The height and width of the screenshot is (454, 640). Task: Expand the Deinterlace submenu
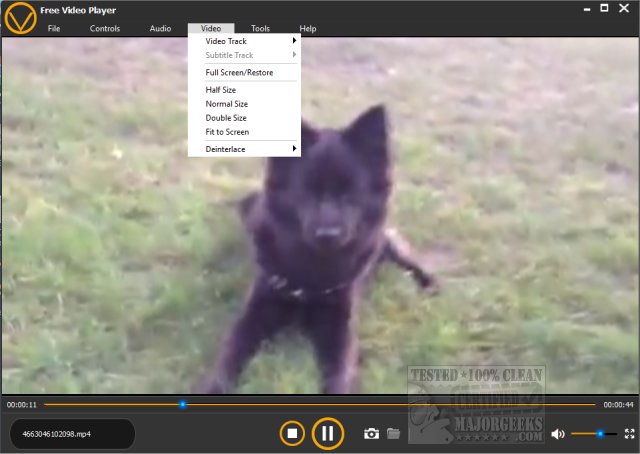[244, 149]
